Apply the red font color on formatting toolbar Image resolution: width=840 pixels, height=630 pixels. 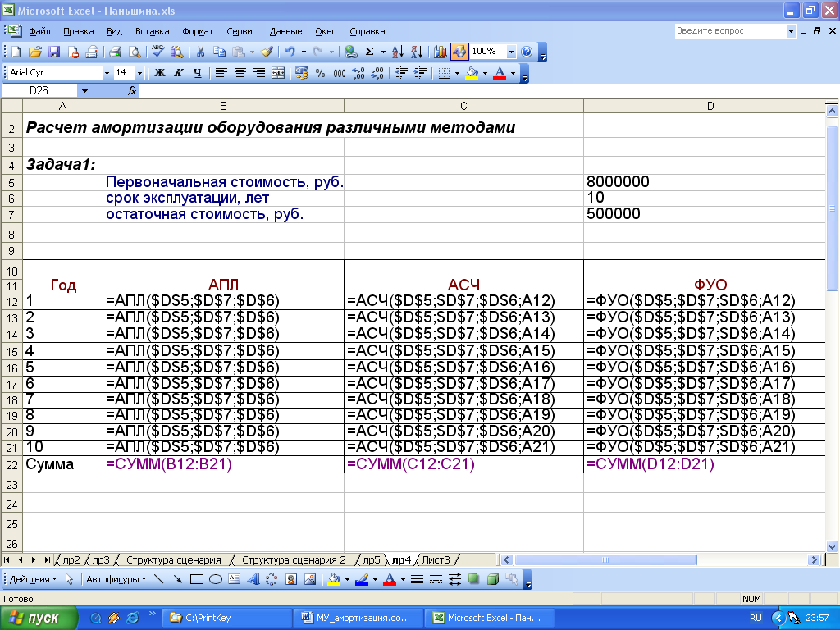coord(500,73)
